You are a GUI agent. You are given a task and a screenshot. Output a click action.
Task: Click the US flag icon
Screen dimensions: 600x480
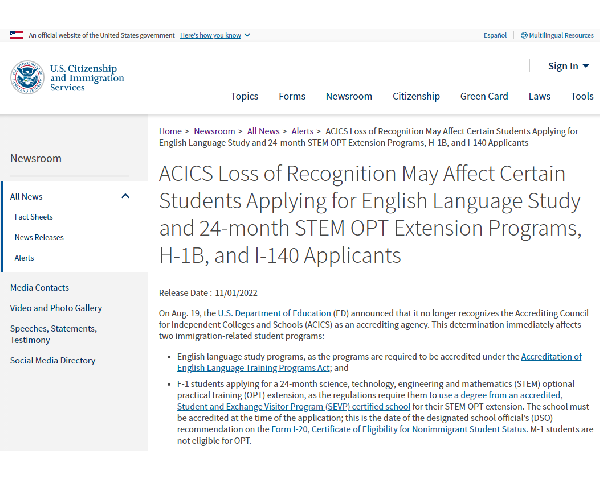click(x=16, y=35)
